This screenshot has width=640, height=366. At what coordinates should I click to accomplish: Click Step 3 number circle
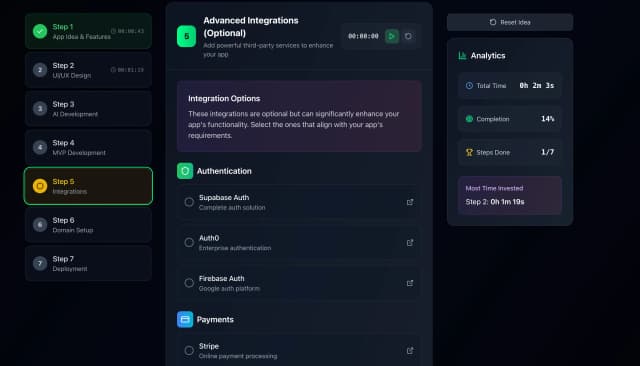tap(40, 109)
